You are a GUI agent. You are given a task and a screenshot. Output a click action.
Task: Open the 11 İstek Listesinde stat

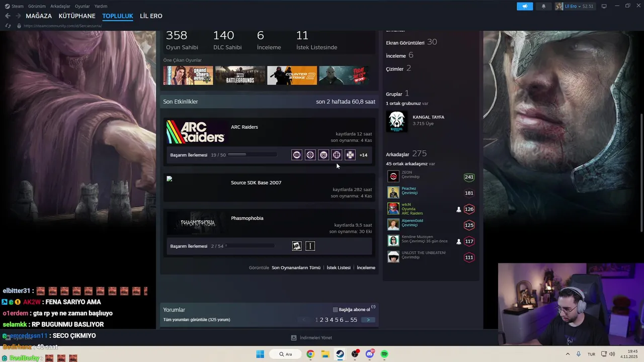316,40
